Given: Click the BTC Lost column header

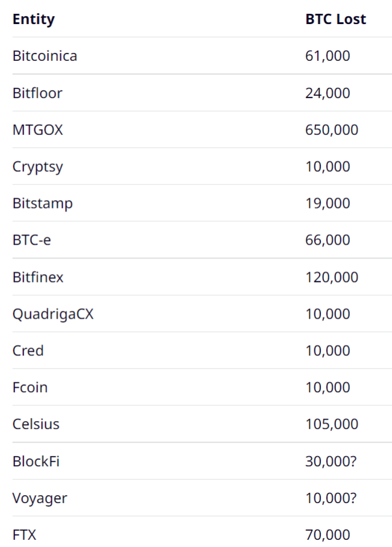Looking at the screenshot, I should tap(335, 19).
